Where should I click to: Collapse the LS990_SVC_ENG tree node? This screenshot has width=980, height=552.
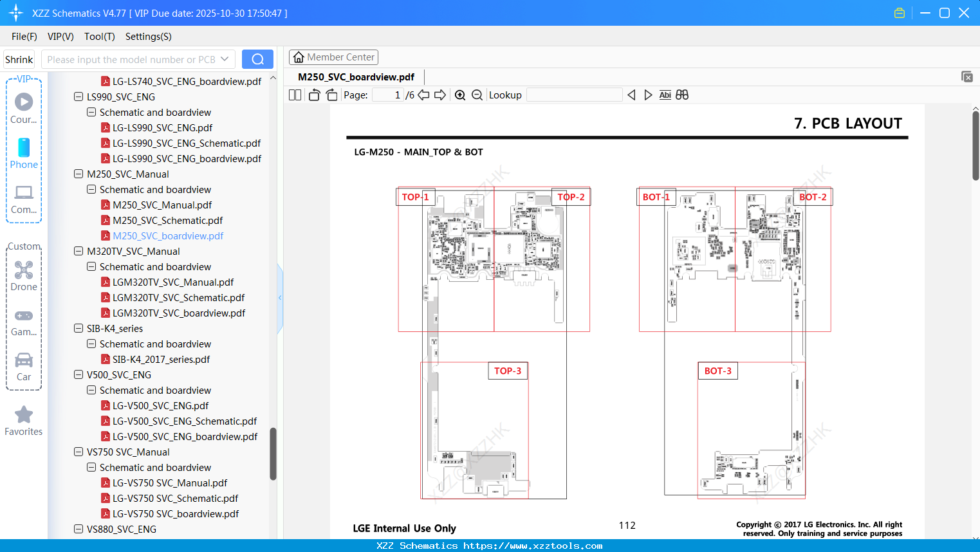78,97
